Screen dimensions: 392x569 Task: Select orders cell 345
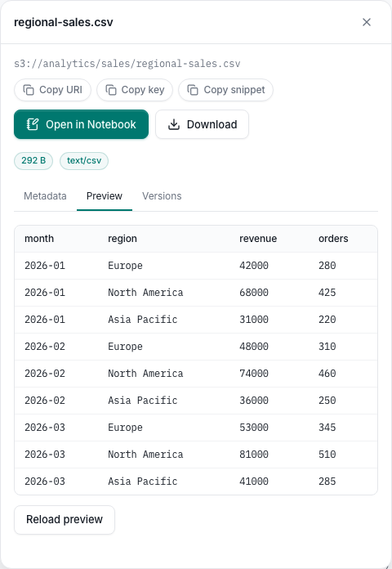[x=327, y=428]
